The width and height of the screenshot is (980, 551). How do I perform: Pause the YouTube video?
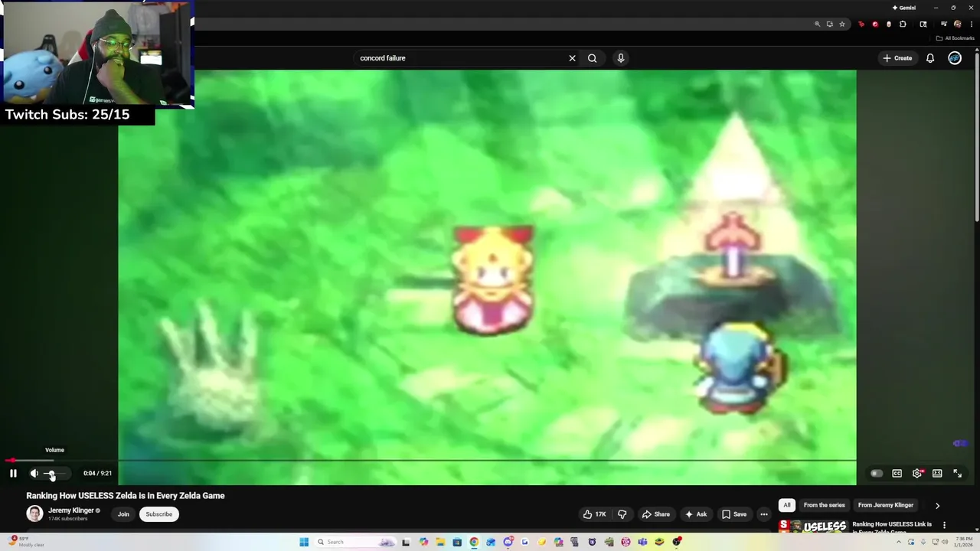tap(13, 474)
